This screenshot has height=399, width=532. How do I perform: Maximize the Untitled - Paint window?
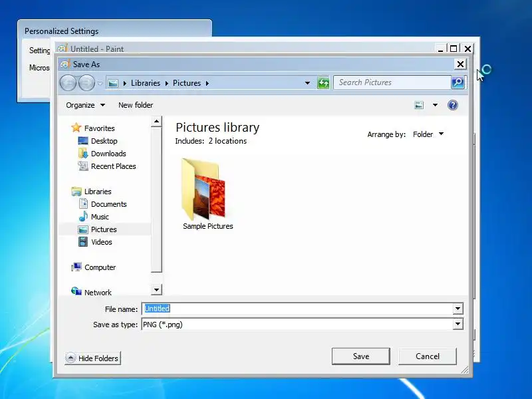(x=454, y=49)
